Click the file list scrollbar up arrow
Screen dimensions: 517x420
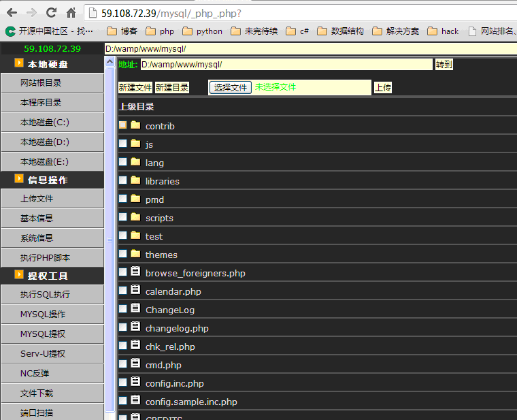[x=110, y=62]
